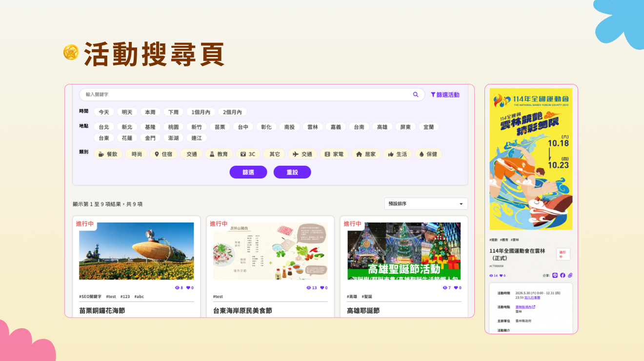Select the 教育 category chip
The width and height of the screenshot is (644, 361).
[219, 154]
